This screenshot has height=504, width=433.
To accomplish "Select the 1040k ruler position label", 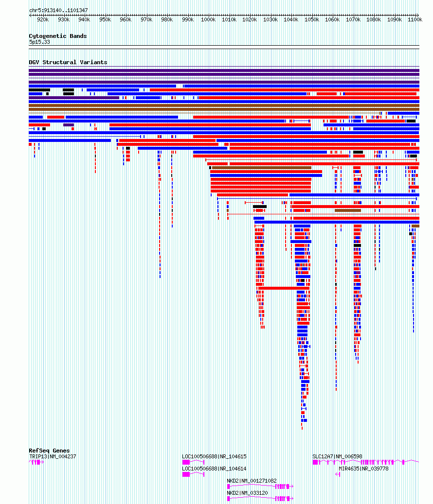I will pyautogui.click(x=291, y=19).
